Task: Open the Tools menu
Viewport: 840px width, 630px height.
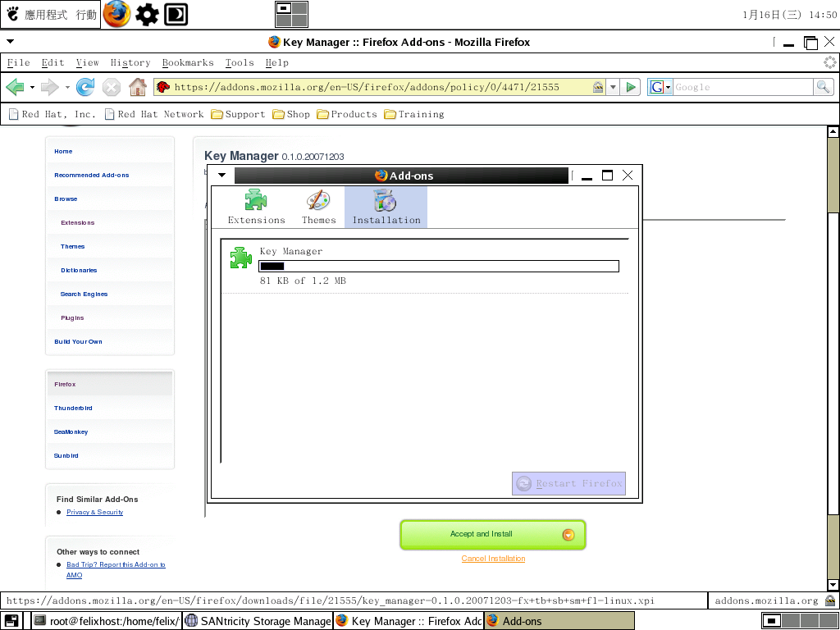Action: tap(240, 62)
